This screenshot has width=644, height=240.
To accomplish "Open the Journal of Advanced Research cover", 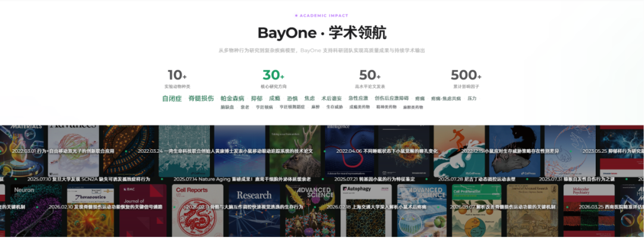I will coord(531,210).
